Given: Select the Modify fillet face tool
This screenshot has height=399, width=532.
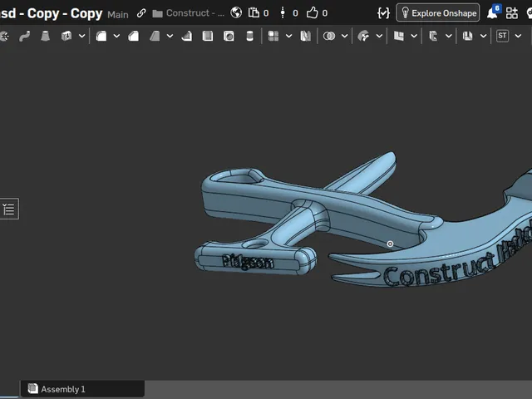Looking at the screenshot, I should pyautogui.click(x=364, y=36).
